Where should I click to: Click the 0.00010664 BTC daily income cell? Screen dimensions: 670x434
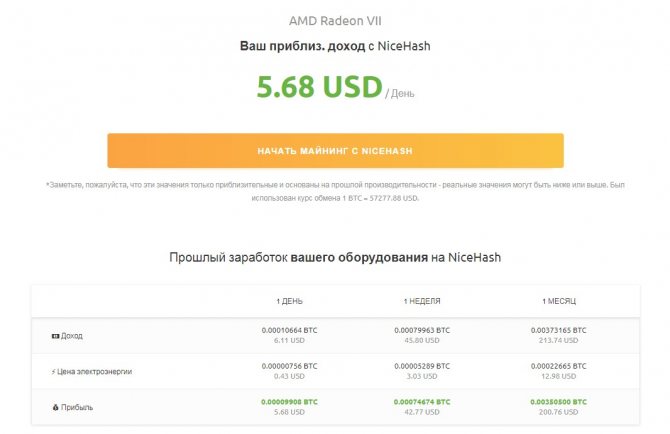(289, 330)
